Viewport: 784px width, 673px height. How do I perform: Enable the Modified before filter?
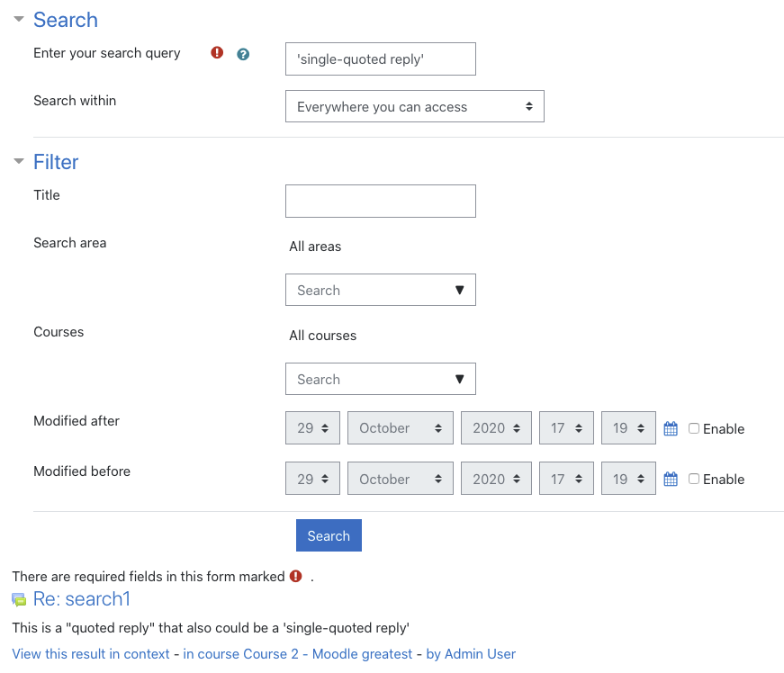point(693,479)
